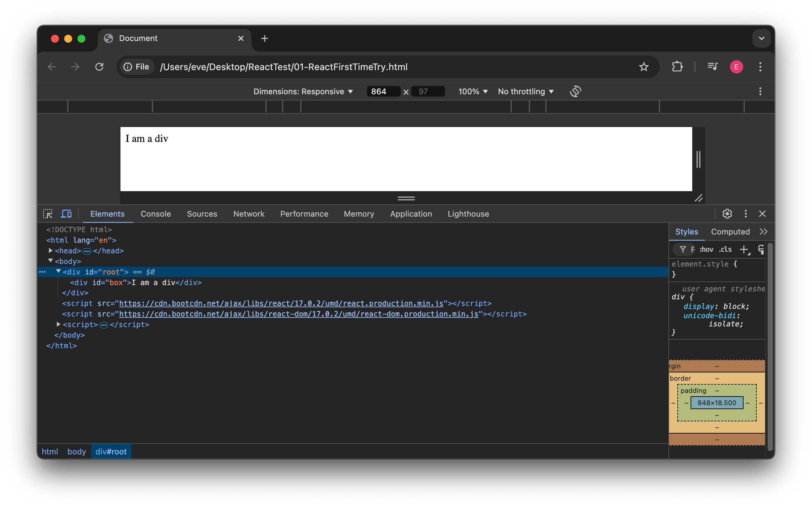
Task: Toggle element classes with .cls
Action: [x=725, y=249]
